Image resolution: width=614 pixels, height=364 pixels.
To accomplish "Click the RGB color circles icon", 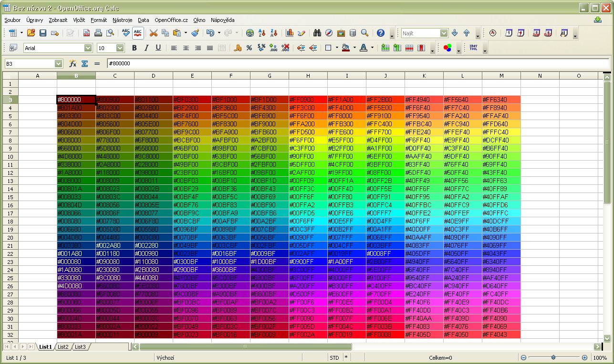I will [447, 48].
